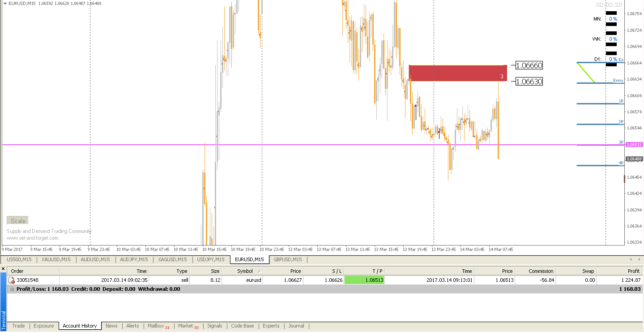Open the Exposure tab in Terminal
644x332 pixels.
(x=44, y=326)
